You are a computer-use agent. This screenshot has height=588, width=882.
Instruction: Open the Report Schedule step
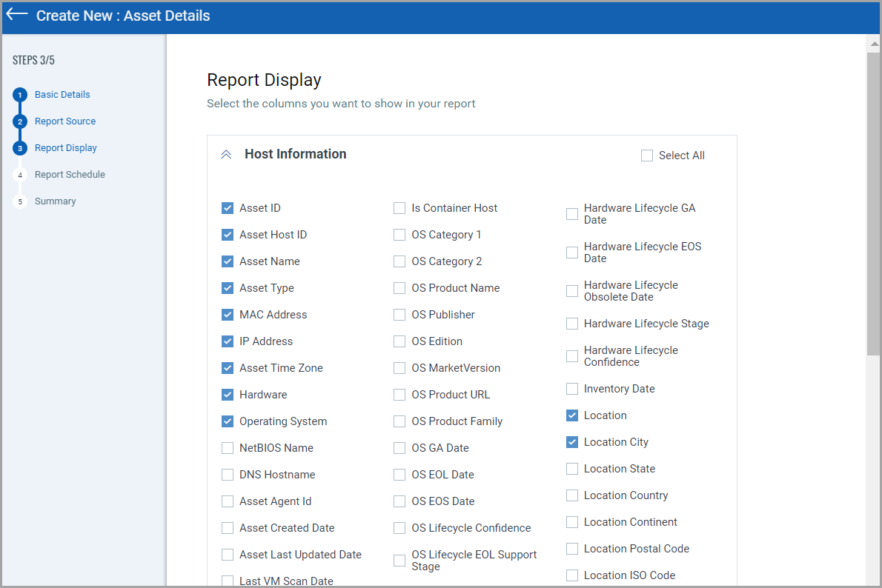click(70, 174)
